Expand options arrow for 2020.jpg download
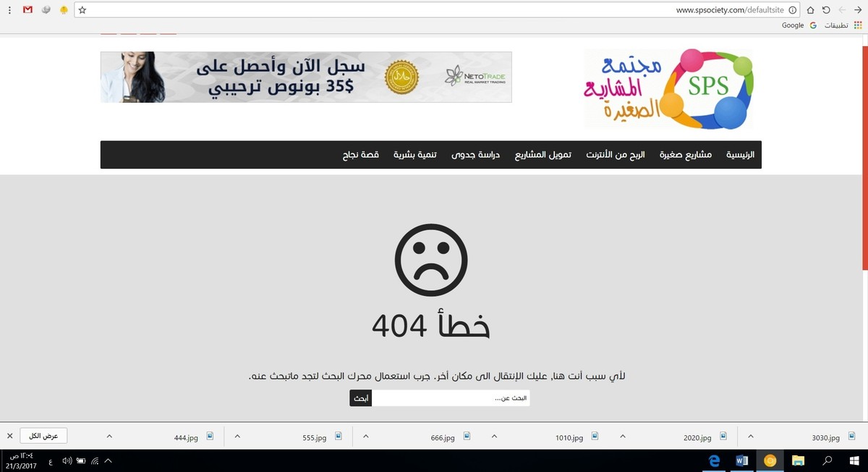Screen dimensions: 868x472 [622, 437]
